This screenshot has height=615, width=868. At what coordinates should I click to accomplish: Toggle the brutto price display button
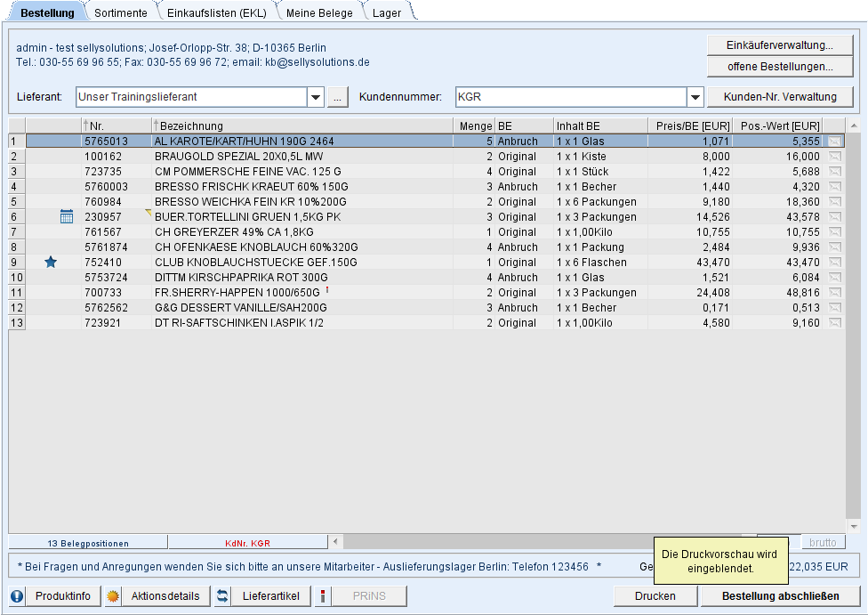click(x=824, y=542)
